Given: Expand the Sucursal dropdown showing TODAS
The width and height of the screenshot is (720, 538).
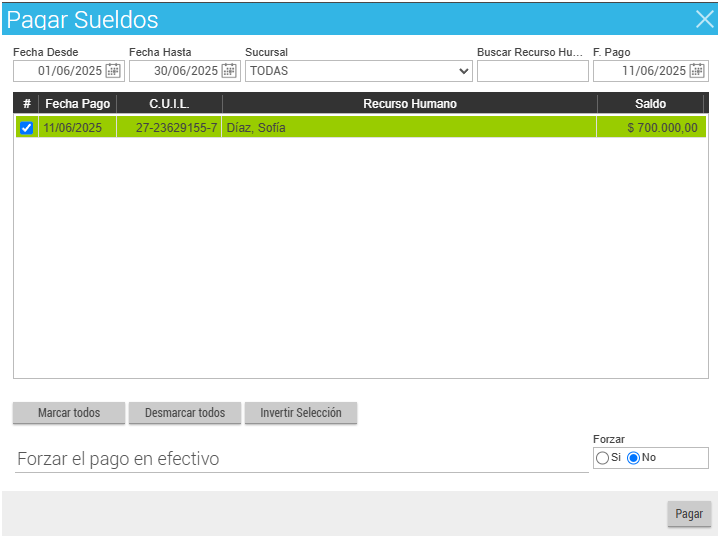Looking at the screenshot, I should point(358,71).
